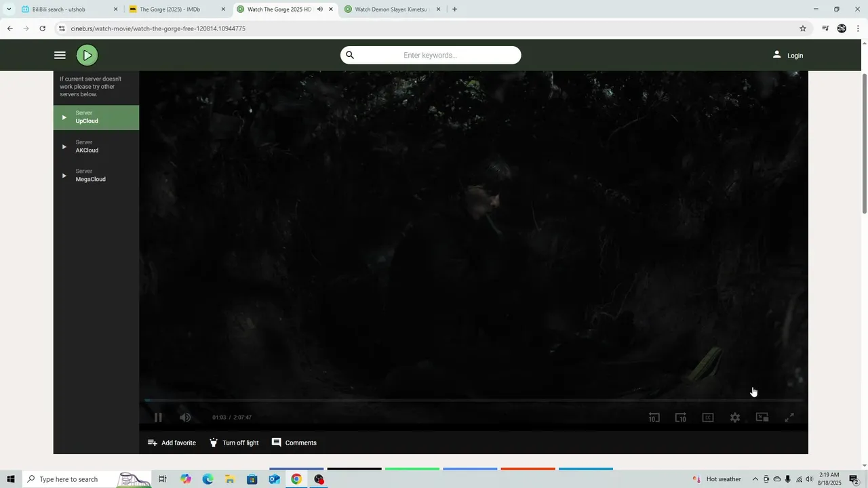Screen dimensions: 868x488
Task: Open a new browser tab
Action: point(454,9)
